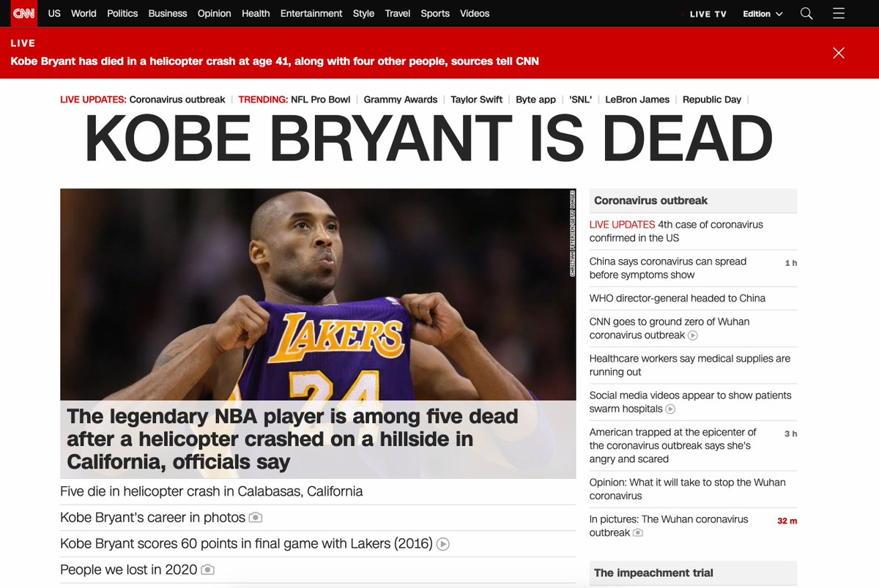
Task: Click the play icon after Wuhan ground zero story
Action: (693, 335)
